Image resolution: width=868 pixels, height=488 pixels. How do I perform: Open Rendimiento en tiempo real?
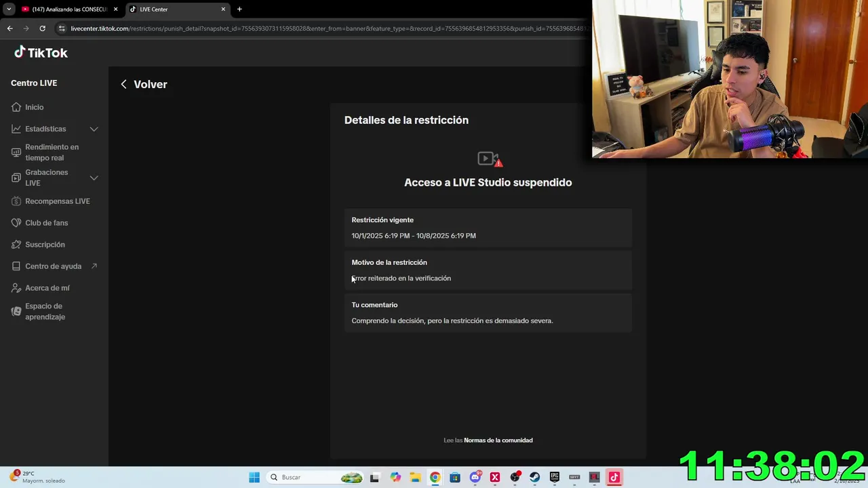click(52, 152)
